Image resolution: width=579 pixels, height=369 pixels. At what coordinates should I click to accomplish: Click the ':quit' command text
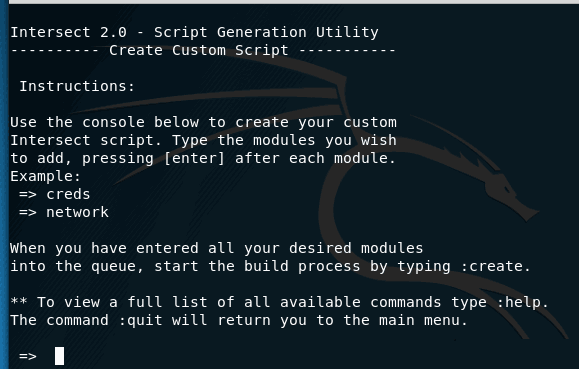(x=141, y=320)
